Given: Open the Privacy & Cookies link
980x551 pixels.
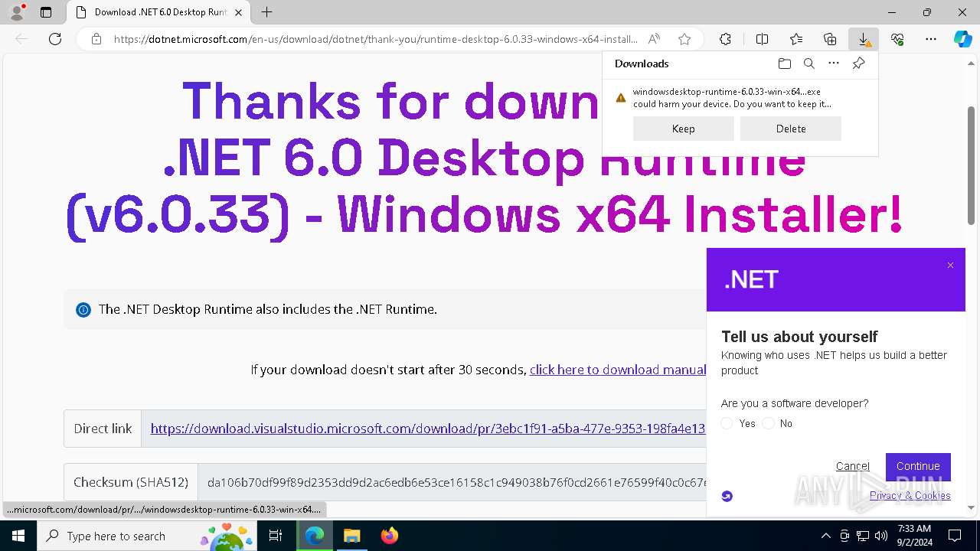Looking at the screenshot, I should (x=910, y=495).
